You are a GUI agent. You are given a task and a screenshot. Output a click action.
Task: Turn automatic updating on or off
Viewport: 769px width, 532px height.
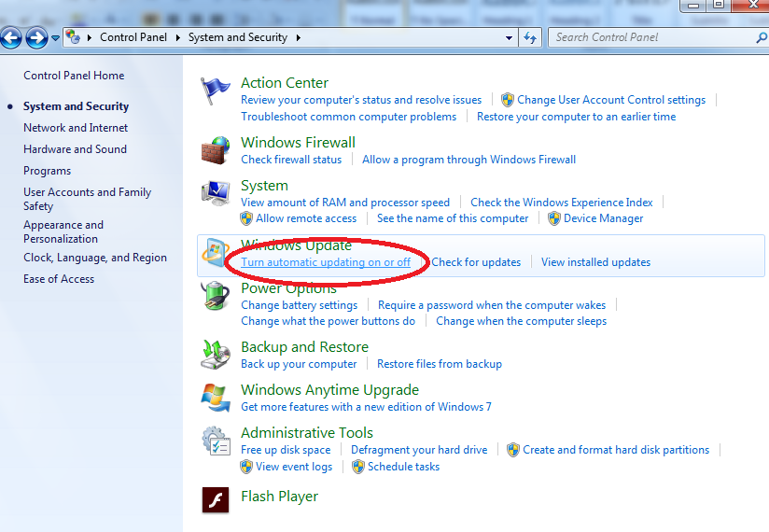pos(326,262)
